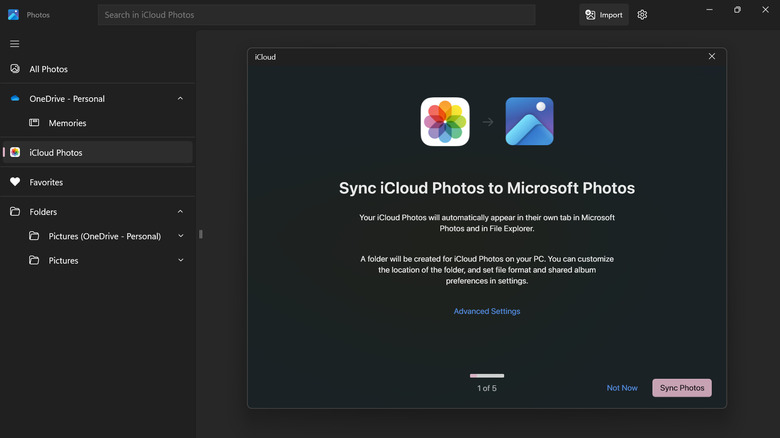Choose Not Now in the dialog
780x438 pixels.
[622, 388]
